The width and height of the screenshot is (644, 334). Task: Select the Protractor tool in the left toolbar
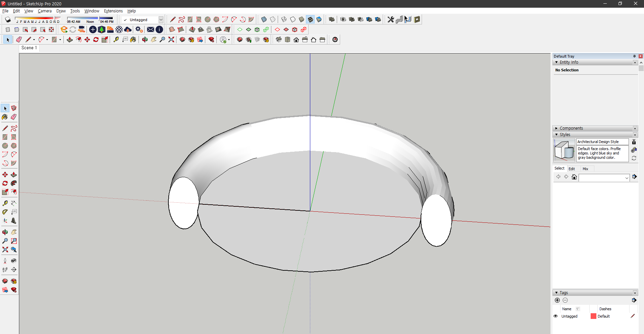coord(5,212)
